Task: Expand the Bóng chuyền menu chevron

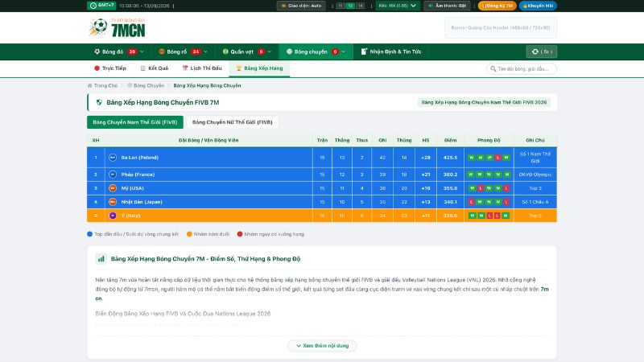Action: click(344, 51)
